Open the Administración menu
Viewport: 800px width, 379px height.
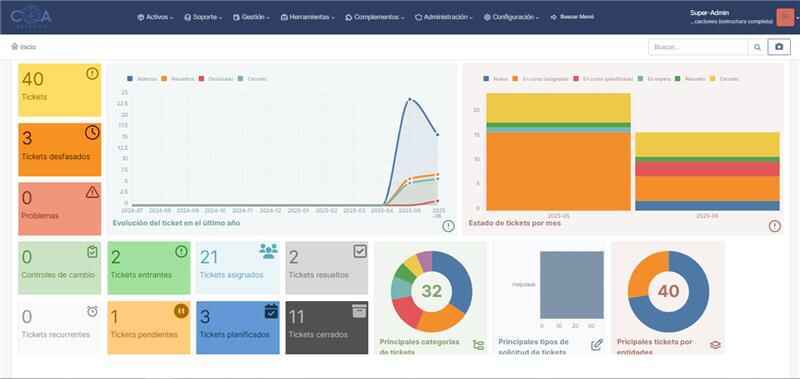(x=443, y=17)
